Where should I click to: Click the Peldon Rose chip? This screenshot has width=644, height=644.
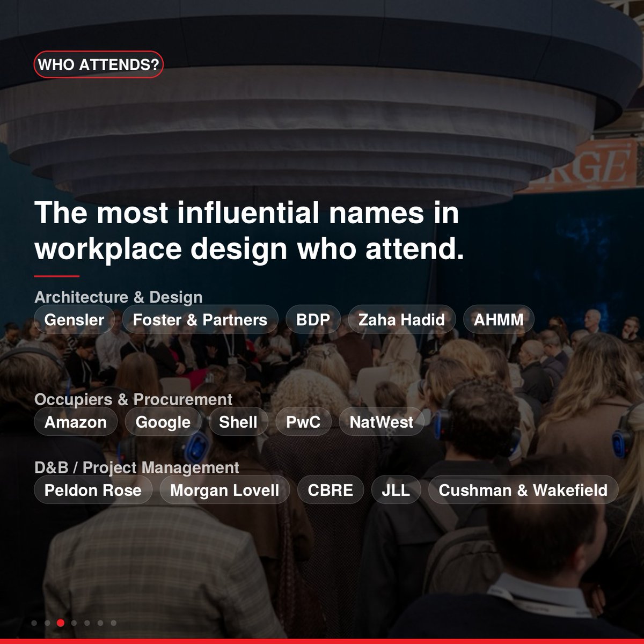[x=93, y=490]
